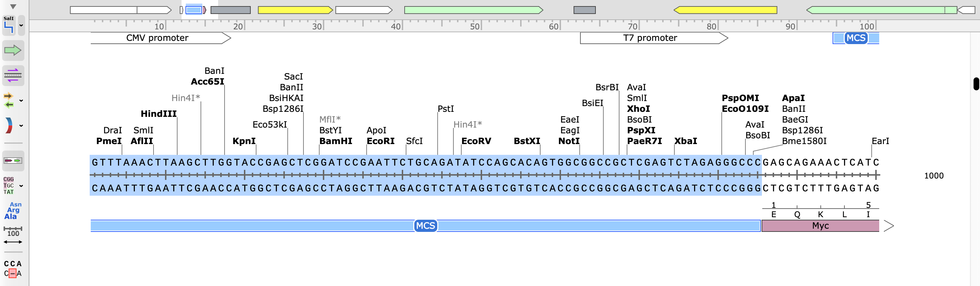
Task: Toggle the CCA mismatch highlight icon
Action: point(13,268)
